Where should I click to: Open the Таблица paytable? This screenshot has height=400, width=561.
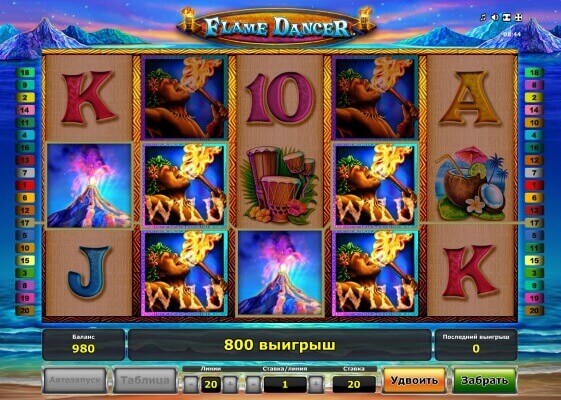pos(145,380)
